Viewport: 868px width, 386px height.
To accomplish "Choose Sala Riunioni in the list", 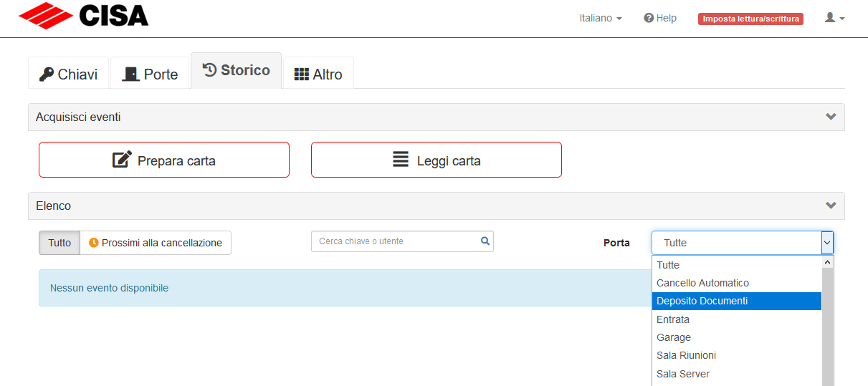I will coord(737,355).
